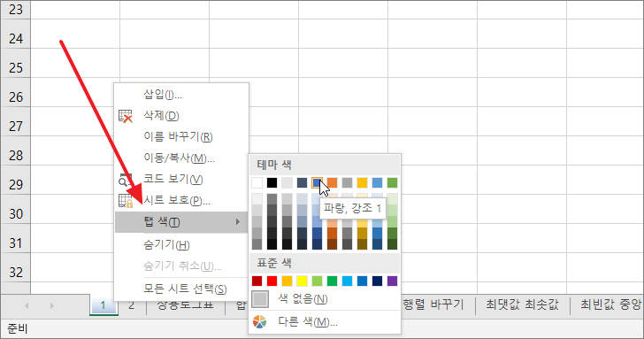The width and height of the screenshot is (644, 339).
Task: Expand the 탭 색(T) submenu arrow
Action: point(237,222)
